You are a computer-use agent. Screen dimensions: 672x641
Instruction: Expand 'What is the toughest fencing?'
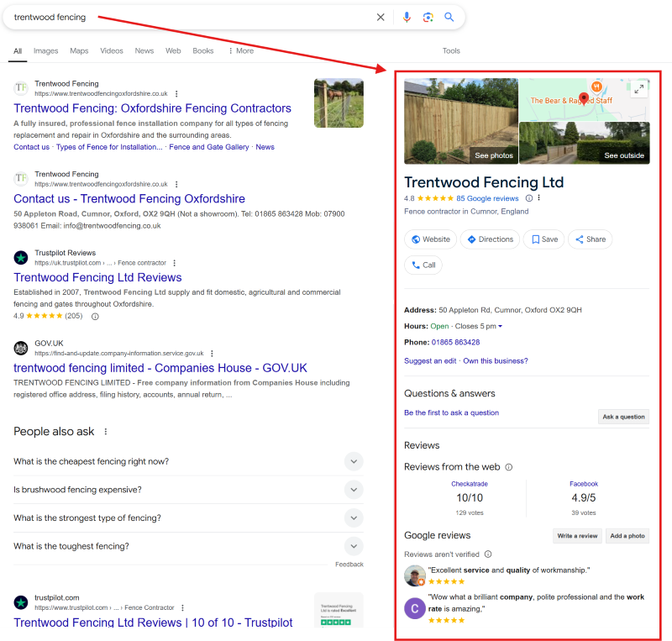[x=354, y=546]
